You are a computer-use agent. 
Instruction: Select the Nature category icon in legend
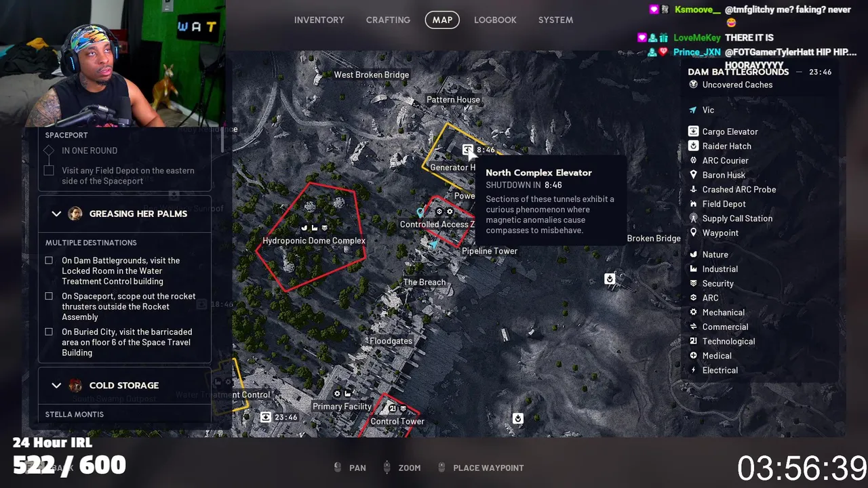click(693, 254)
